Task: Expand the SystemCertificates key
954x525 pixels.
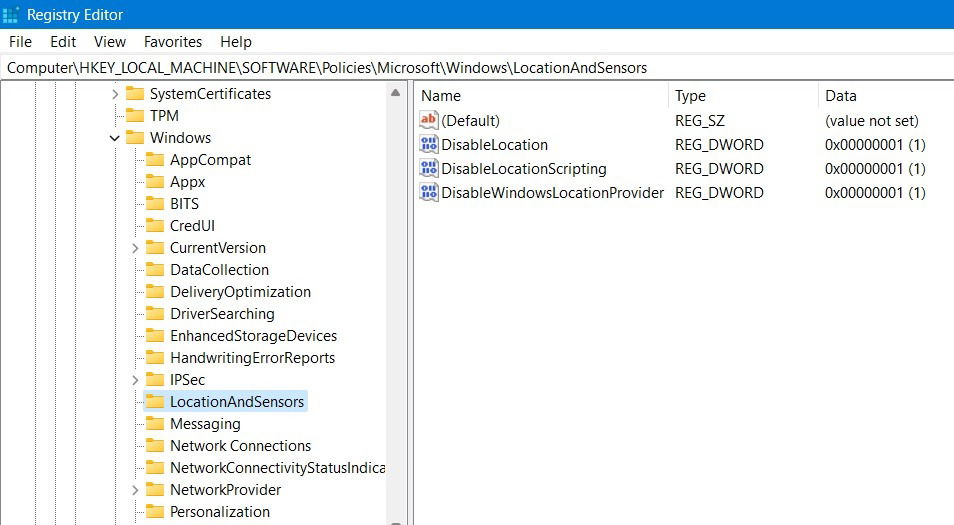Action: click(x=115, y=94)
